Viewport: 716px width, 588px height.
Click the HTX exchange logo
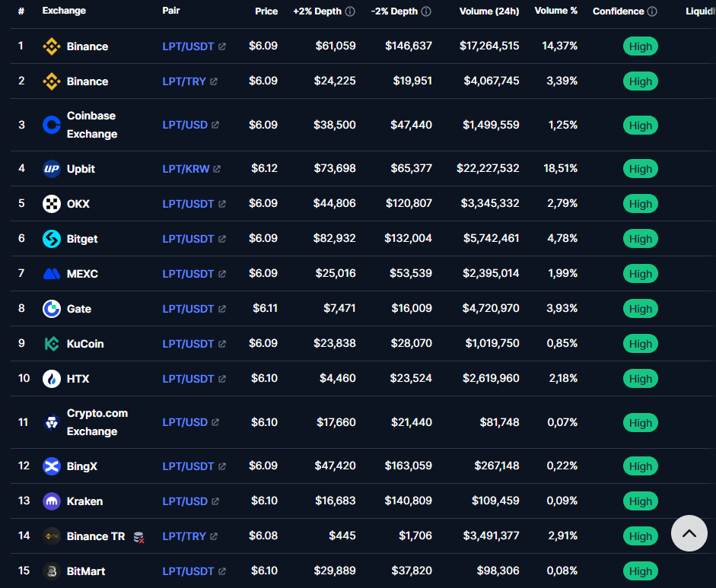(50, 378)
